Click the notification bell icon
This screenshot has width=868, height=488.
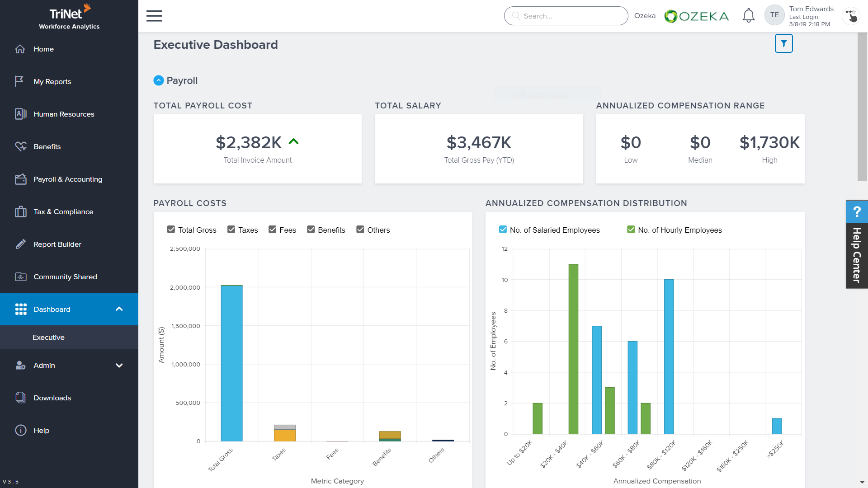pos(749,16)
